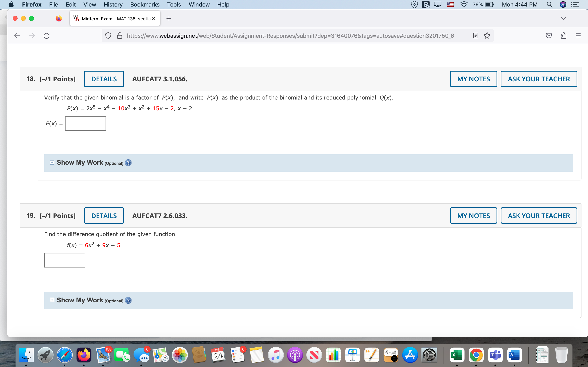Open MY NOTES for question 18

tap(473, 79)
